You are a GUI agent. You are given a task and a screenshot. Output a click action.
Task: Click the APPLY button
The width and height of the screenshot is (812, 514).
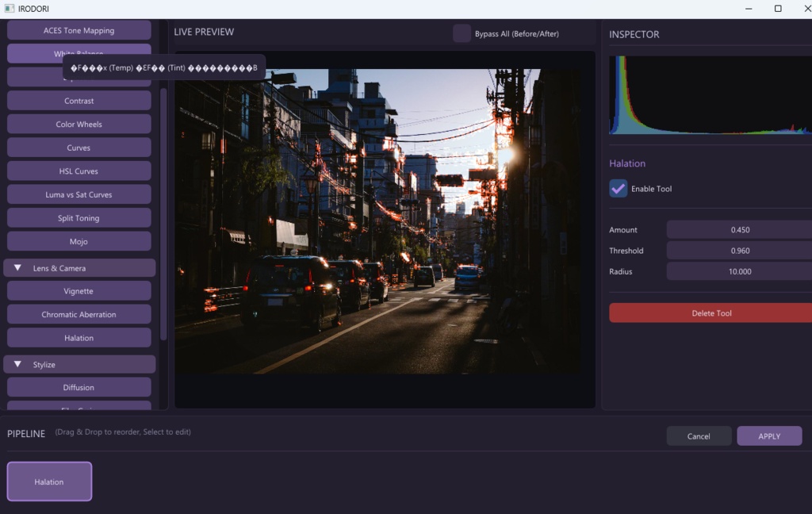pyautogui.click(x=769, y=436)
